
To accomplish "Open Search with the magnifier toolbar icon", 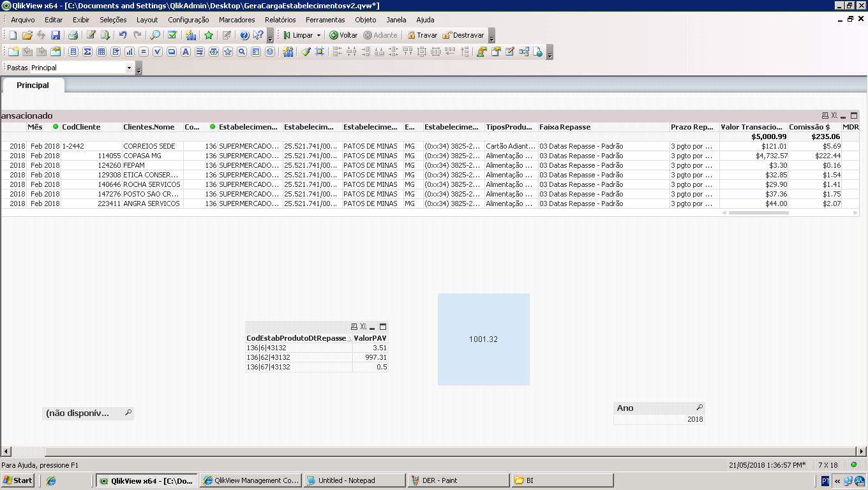I will 155,35.
